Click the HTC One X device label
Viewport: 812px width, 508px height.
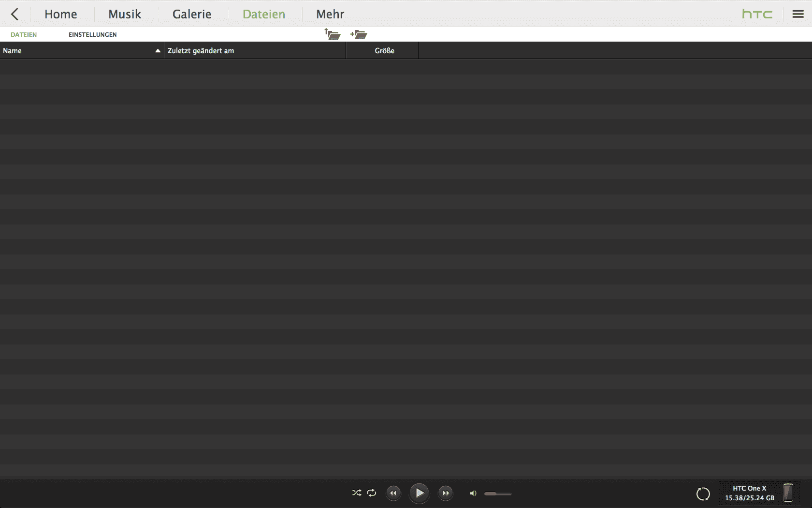(x=750, y=488)
